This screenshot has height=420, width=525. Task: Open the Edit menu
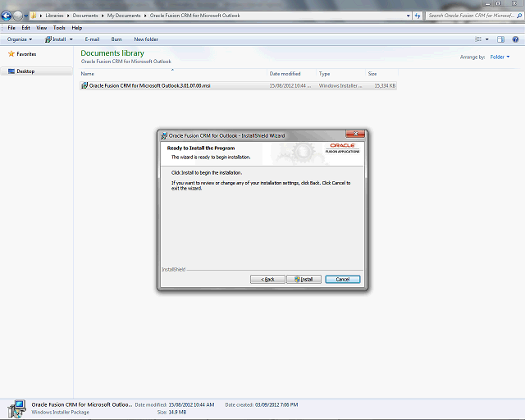[25, 28]
